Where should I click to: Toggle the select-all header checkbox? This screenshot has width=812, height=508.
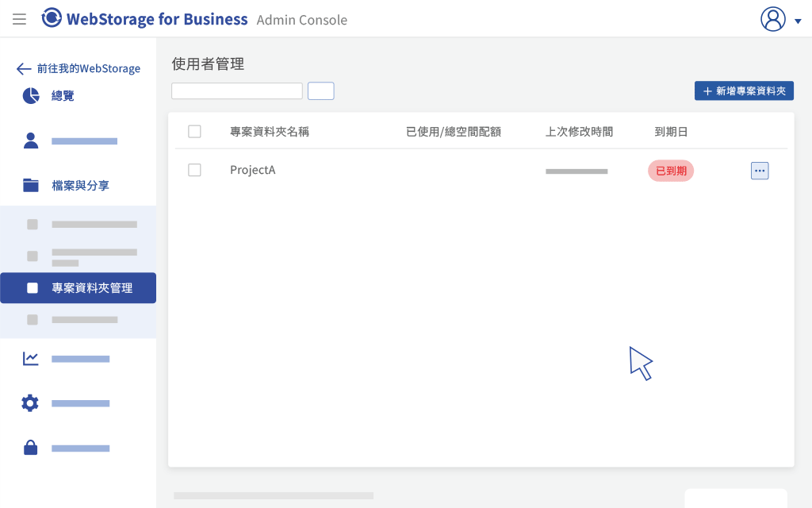pos(195,132)
